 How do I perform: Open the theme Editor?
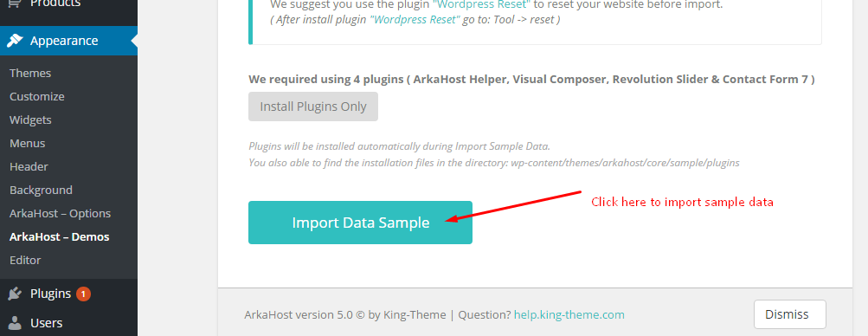(25, 260)
